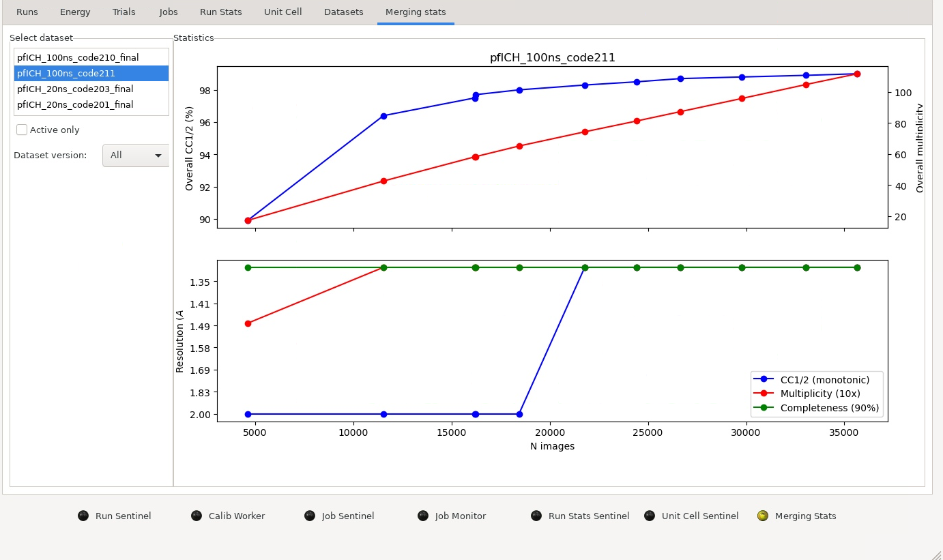Click the Run Sentinel status indicator icon
Viewport: 943px width, 560px height.
(x=83, y=516)
